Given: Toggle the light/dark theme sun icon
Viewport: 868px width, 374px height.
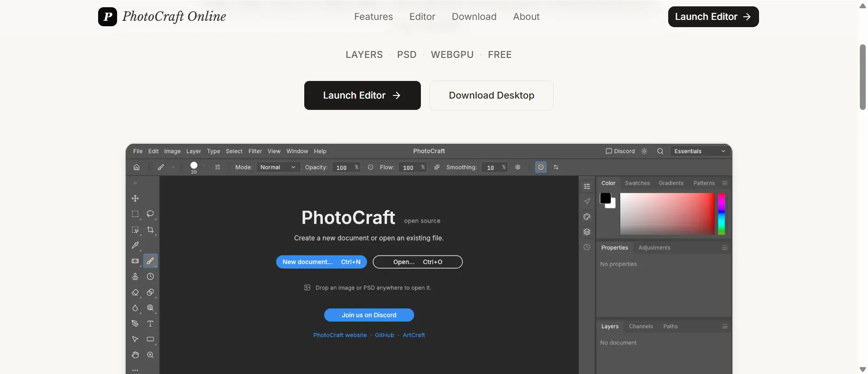Looking at the screenshot, I should [x=644, y=151].
